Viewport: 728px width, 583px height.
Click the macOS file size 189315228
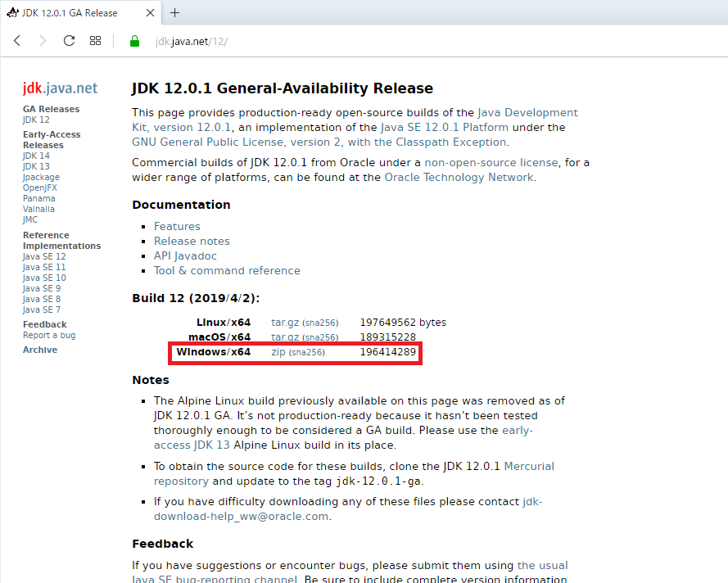[x=387, y=337]
